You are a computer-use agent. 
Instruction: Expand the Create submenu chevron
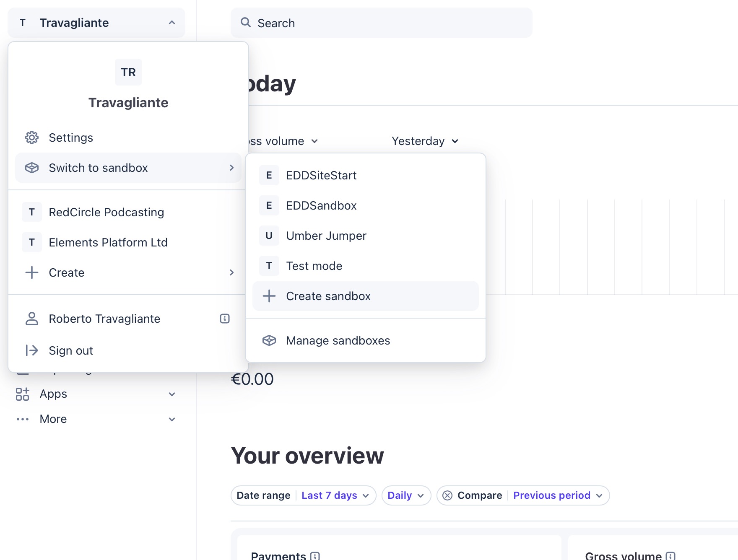tap(231, 272)
